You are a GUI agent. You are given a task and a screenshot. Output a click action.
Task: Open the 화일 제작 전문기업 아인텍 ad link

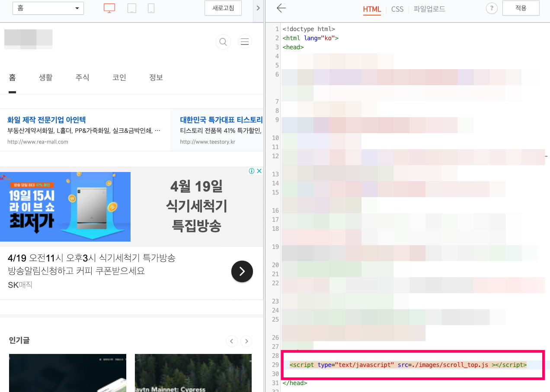tap(47, 120)
